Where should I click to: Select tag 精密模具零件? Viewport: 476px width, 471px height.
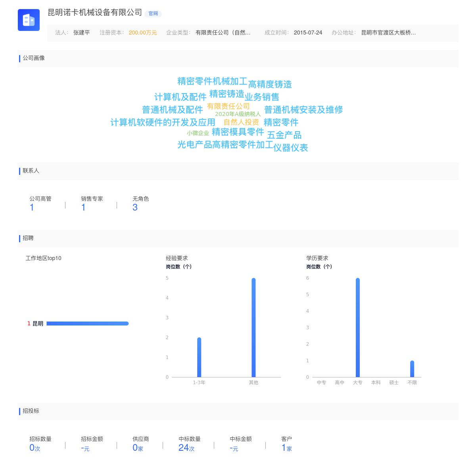pos(238,132)
